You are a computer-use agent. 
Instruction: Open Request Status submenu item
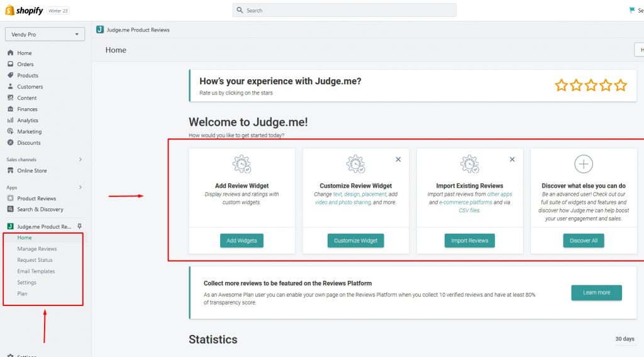(x=35, y=260)
